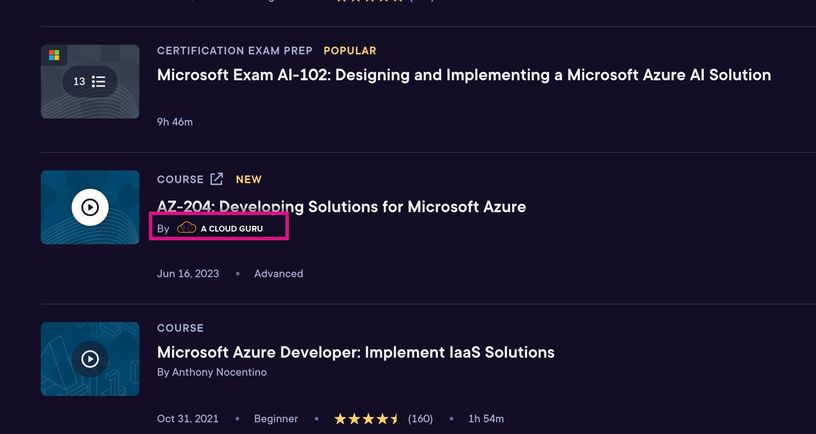
Task: Click the (160) ratings count
Action: click(420, 418)
